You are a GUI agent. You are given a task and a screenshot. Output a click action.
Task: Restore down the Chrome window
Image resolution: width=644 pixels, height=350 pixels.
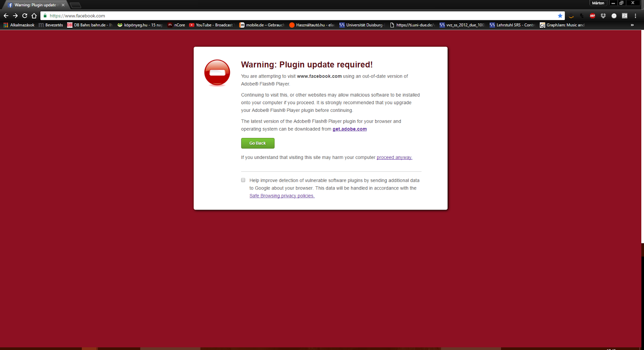click(622, 3)
